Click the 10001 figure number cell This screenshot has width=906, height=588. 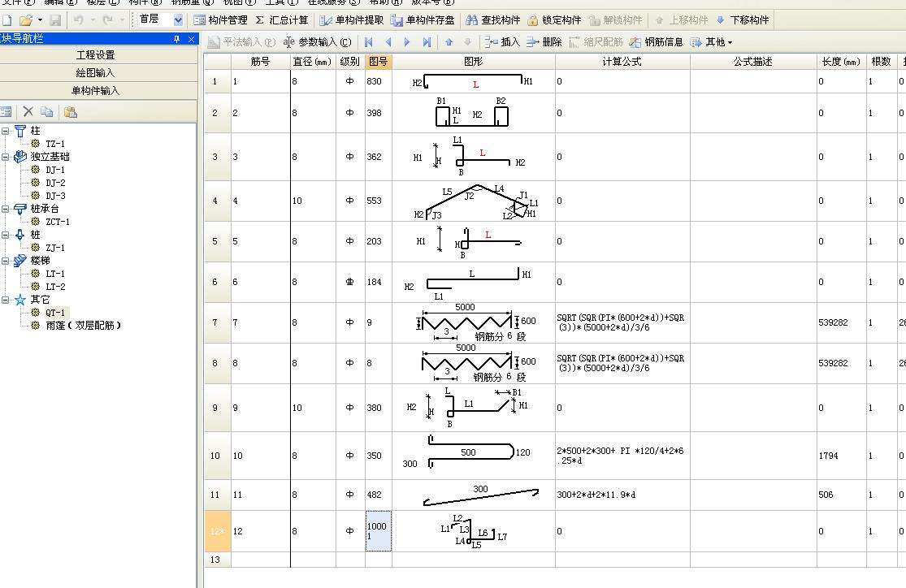click(x=378, y=531)
